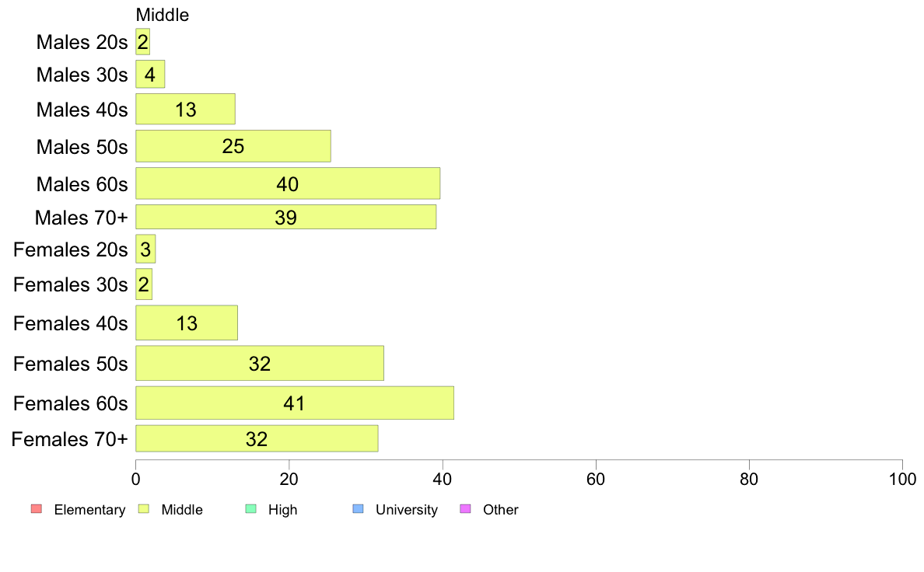Click the magenta Other legend swatch
This screenshot has height=572, width=924.
(465, 509)
